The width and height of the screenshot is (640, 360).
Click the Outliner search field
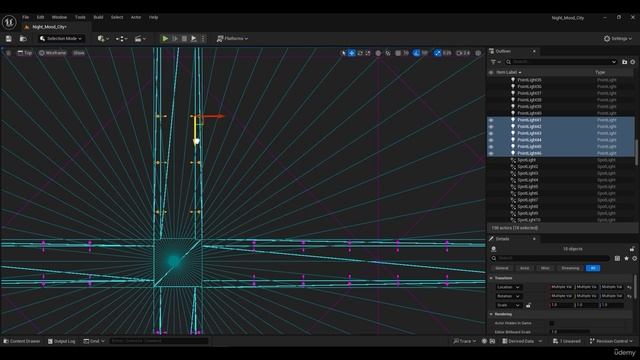point(561,62)
